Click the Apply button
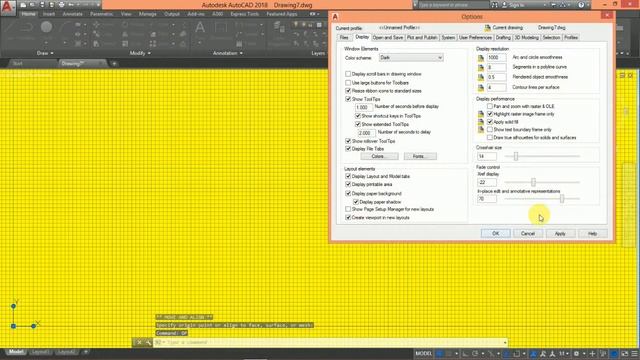The height and width of the screenshot is (360, 640). tap(560, 233)
